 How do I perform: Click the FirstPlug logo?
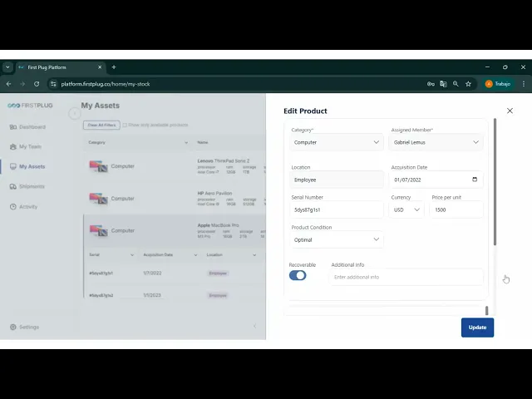pyautogui.click(x=30, y=106)
